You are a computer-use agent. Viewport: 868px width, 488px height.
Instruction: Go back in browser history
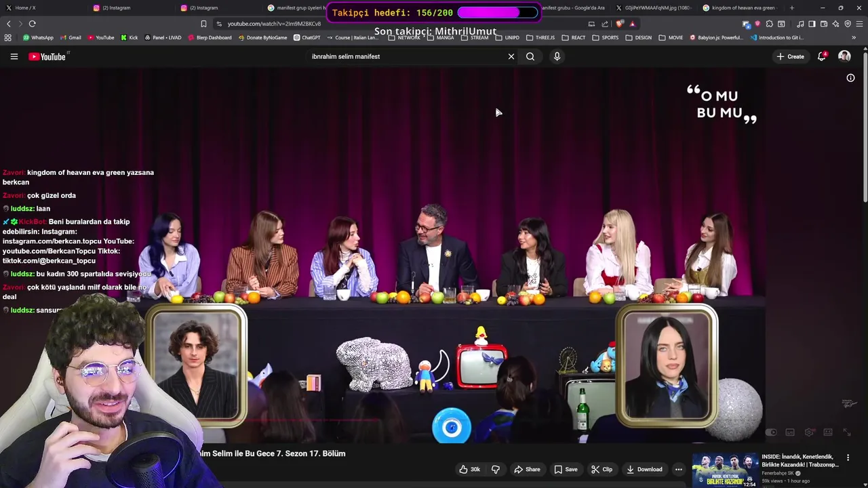pyautogui.click(x=8, y=24)
